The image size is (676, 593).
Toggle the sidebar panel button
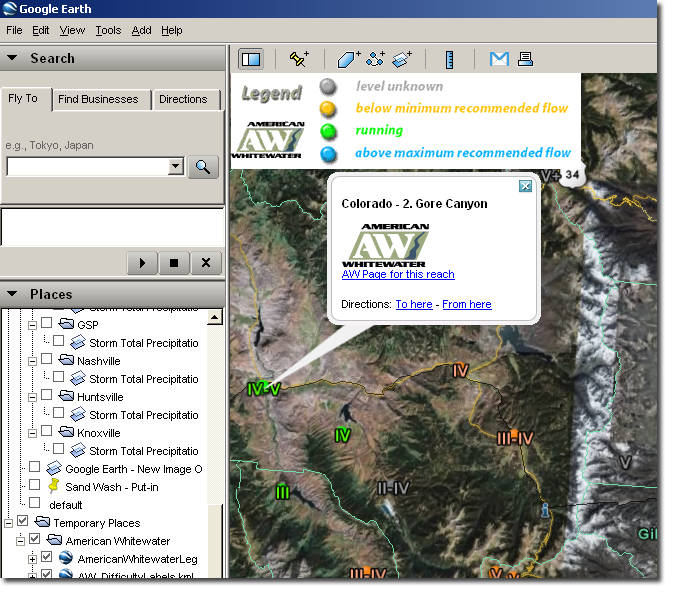point(251,59)
